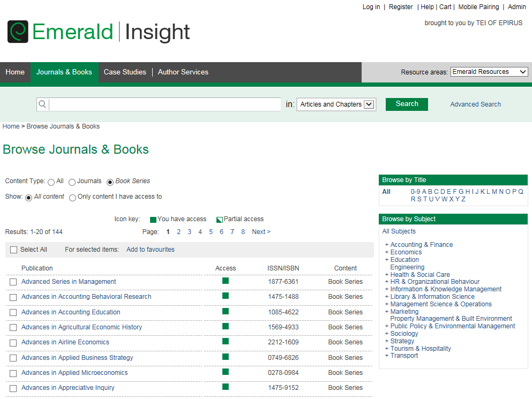Click the 'Results: 1-20 of 144' text
This screenshot has height=399, width=532.
click(34, 232)
